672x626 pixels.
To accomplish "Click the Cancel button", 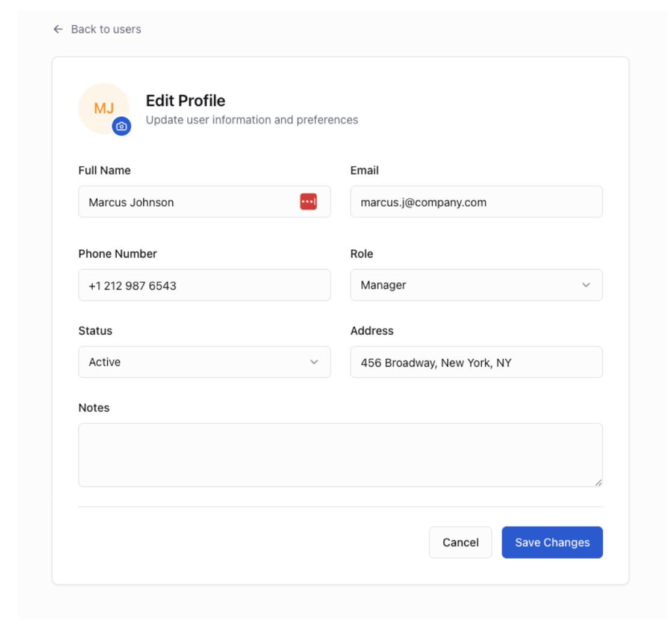I will 460,542.
